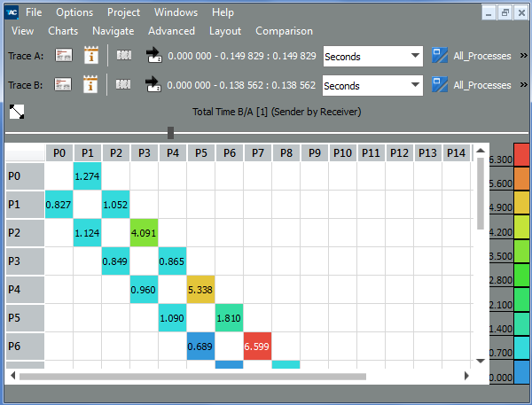The width and height of the screenshot is (532, 405).
Task: Click the yellow 4.900 legend color swatch
Action: pos(521,202)
